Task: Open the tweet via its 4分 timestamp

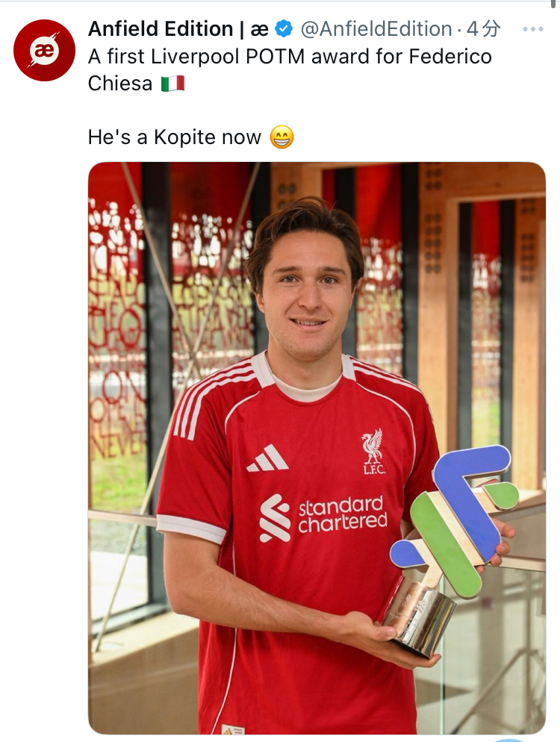Action: pos(483,29)
